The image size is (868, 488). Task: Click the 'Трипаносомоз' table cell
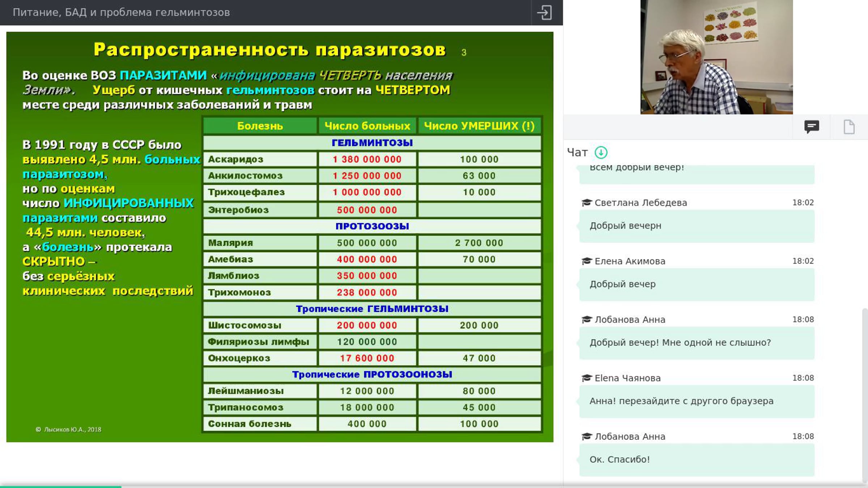[260, 408]
